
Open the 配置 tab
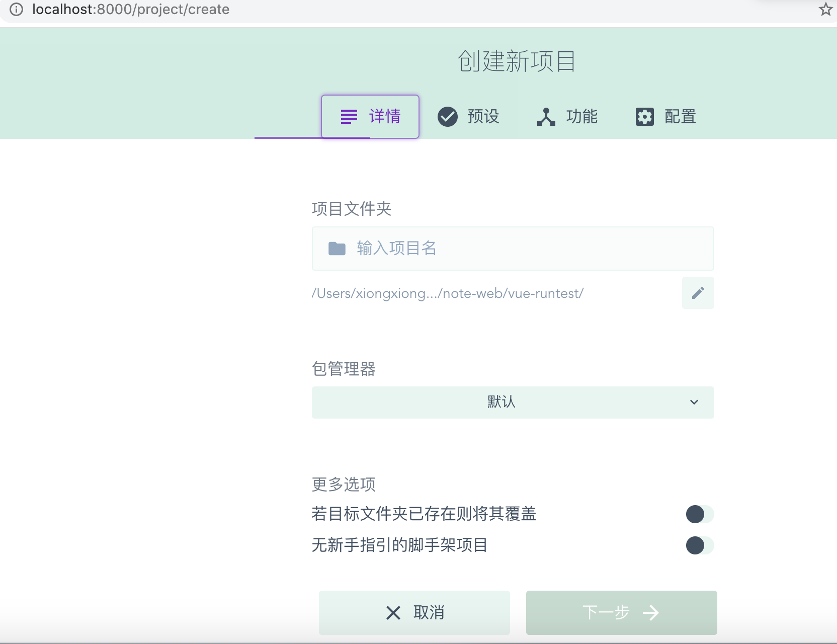pos(666,116)
